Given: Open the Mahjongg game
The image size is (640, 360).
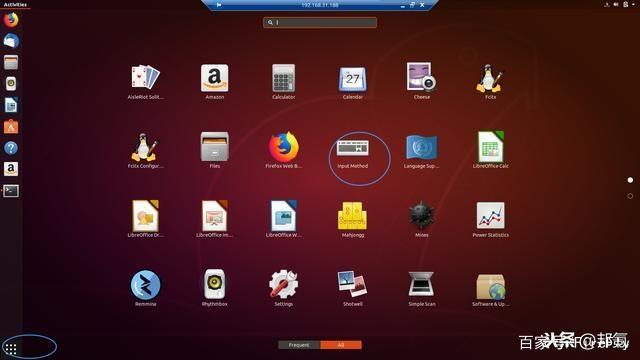Looking at the screenshot, I should click(x=353, y=219).
